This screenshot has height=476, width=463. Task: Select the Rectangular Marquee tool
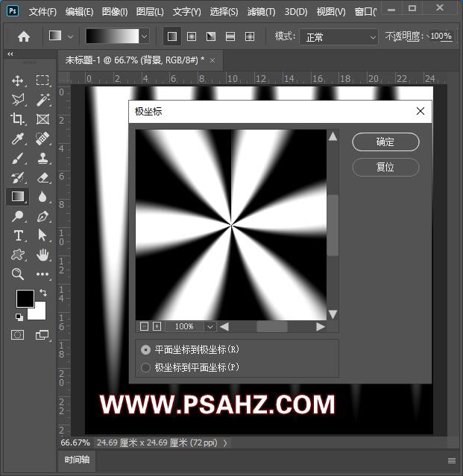(42, 80)
